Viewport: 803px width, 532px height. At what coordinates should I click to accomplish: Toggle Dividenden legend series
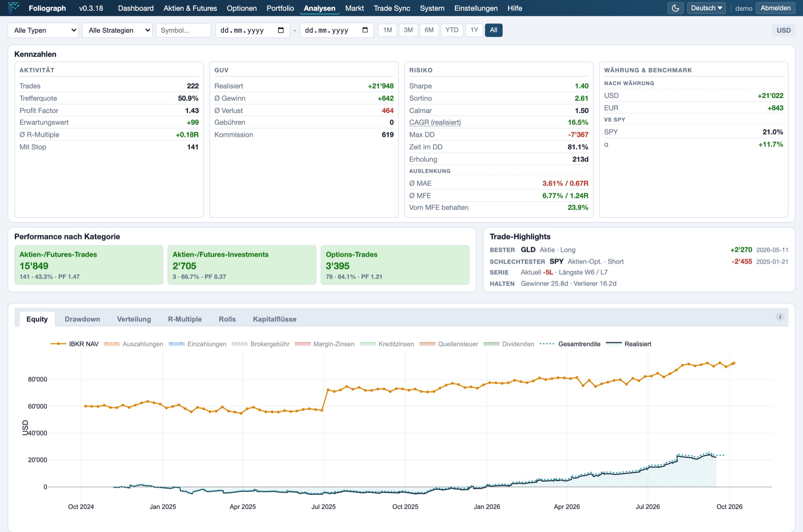tap(509, 344)
